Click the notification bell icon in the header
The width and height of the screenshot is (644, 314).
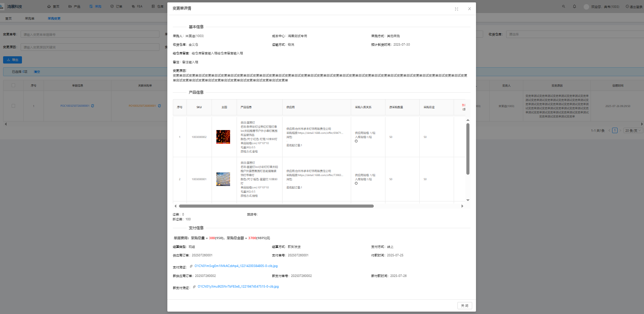(574, 7)
